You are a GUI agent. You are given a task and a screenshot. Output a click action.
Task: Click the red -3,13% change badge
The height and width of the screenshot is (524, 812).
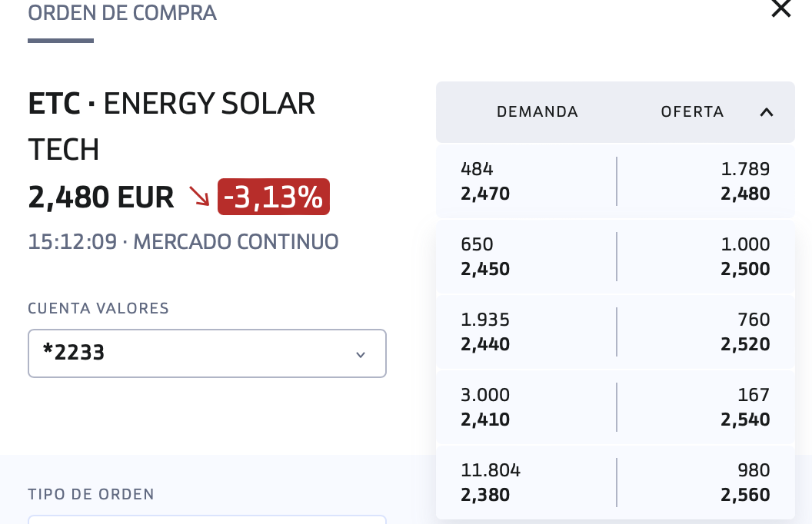pyautogui.click(x=274, y=197)
